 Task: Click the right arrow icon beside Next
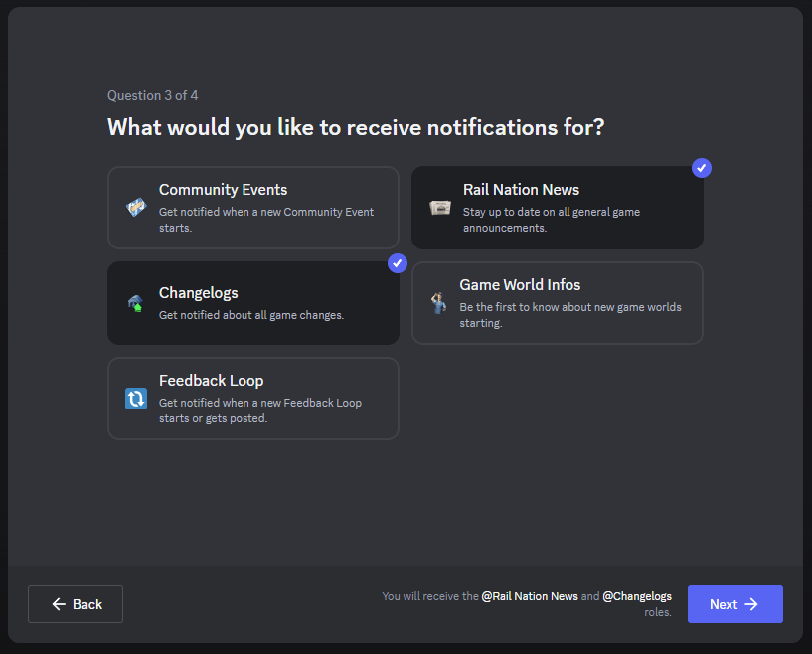tap(751, 604)
